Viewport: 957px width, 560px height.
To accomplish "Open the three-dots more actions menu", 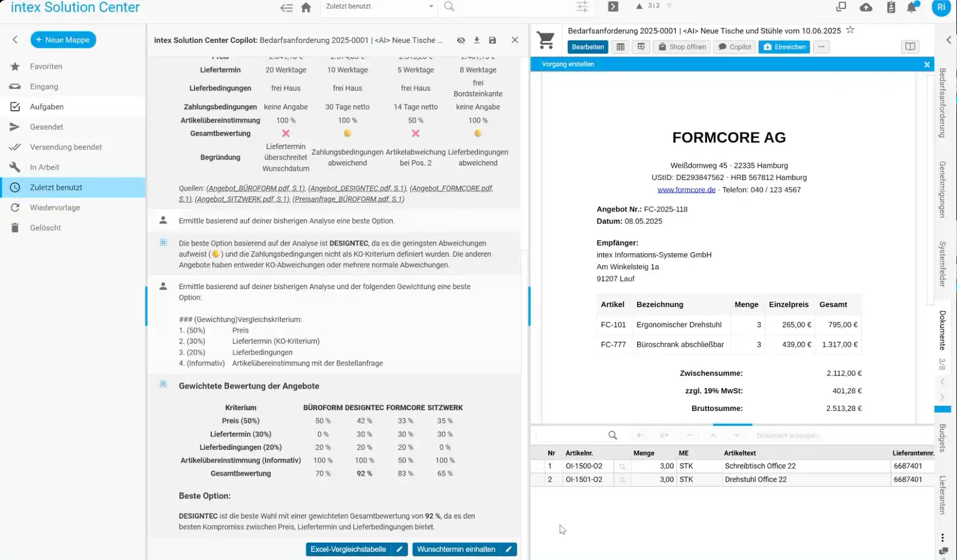I will coord(821,47).
